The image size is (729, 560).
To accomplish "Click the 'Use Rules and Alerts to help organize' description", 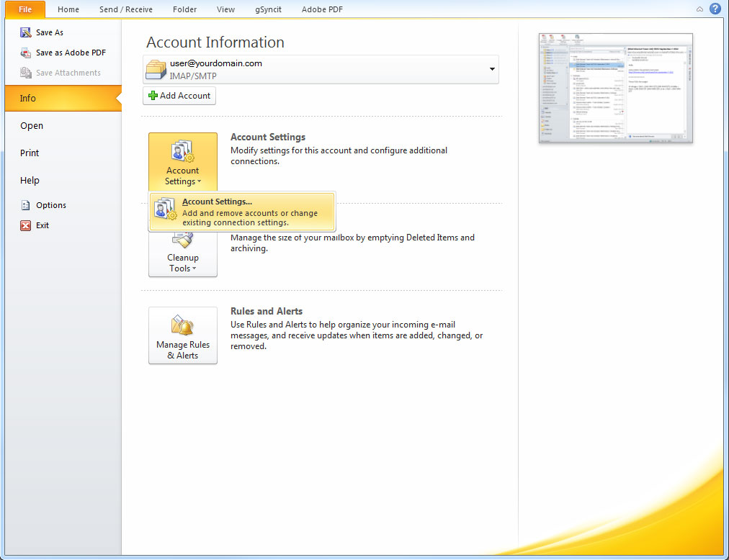I will coord(357,335).
